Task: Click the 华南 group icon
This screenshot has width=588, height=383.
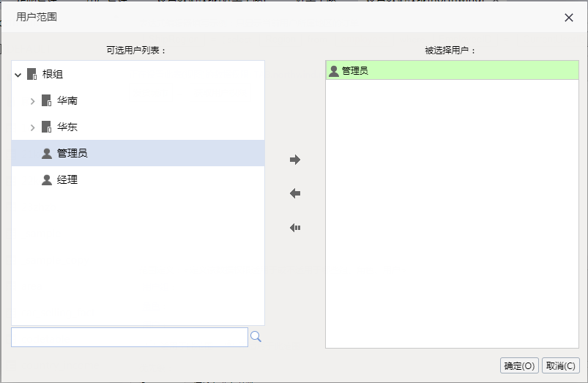Action: [x=47, y=100]
